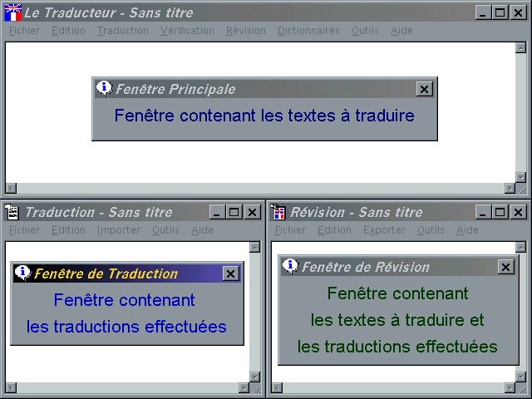This screenshot has width=532, height=399.
Task: Maximize the Traduction window
Action: pos(234,213)
